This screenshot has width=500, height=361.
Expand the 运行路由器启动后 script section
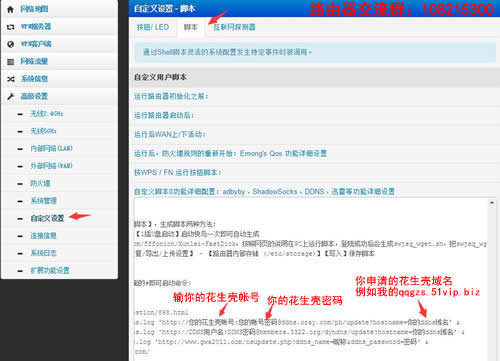[x=164, y=115]
